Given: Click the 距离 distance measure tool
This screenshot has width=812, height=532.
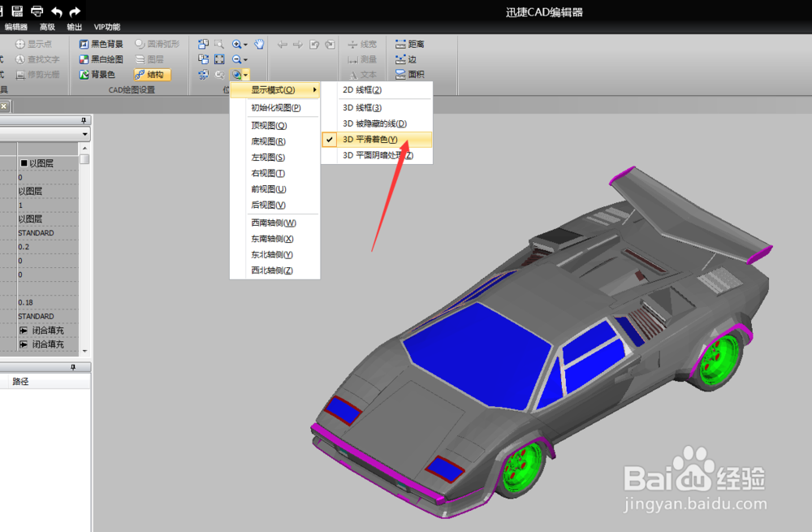Looking at the screenshot, I should pos(409,44).
